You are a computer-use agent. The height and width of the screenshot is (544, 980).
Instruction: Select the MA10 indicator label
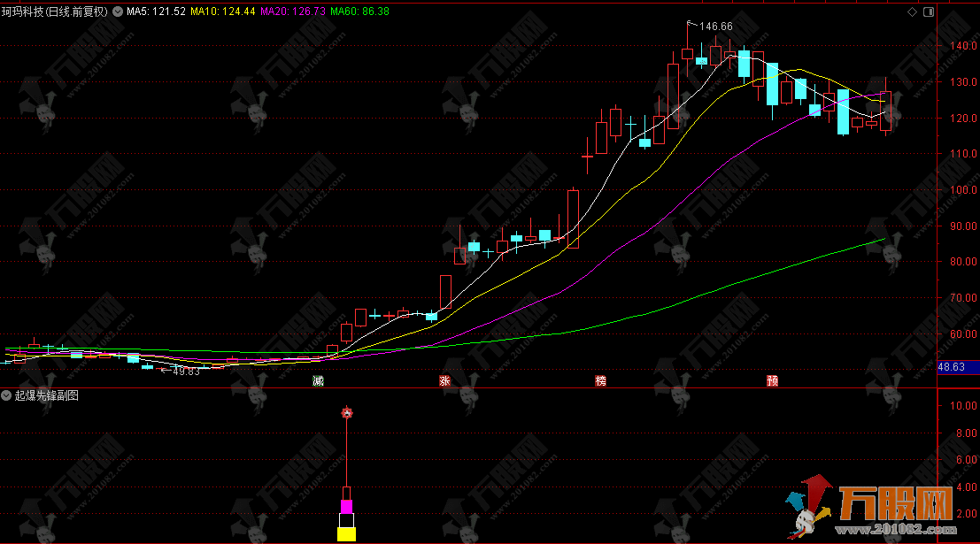click(223, 11)
